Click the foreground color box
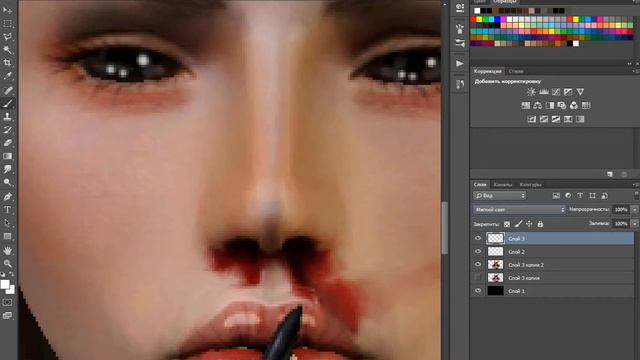The width and height of the screenshot is (640, 360). (5, 284)
